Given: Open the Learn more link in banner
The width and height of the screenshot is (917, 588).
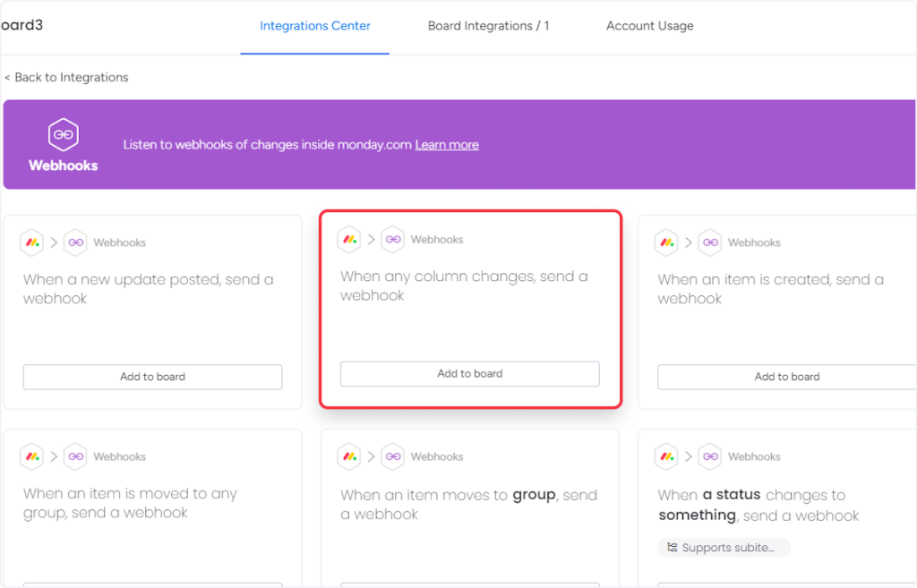Looking at the screenshot, I should pos(446,145).
